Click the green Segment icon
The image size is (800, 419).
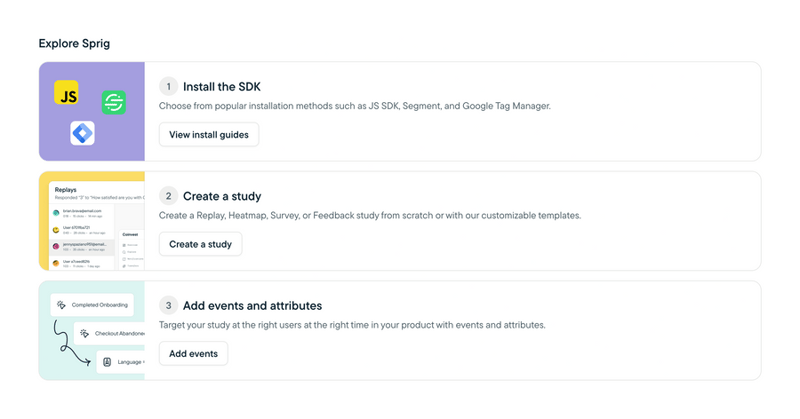pos(114,102)
